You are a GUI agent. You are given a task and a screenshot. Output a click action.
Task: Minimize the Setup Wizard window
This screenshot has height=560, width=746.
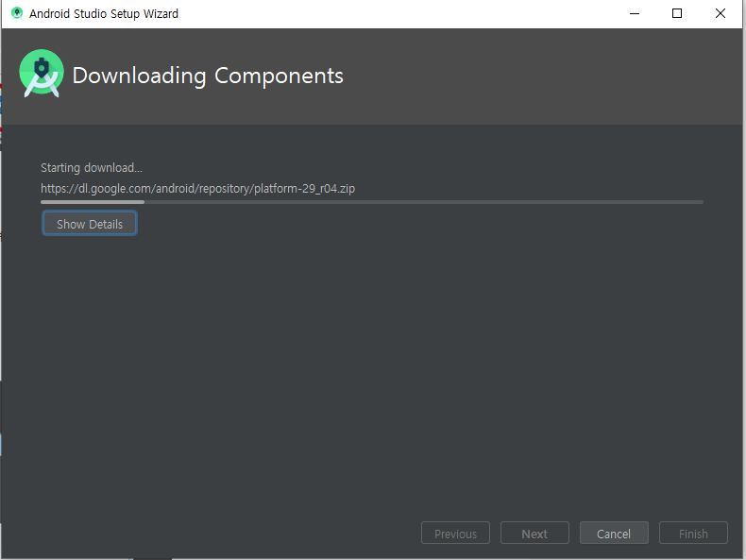pyautogui.click(x=635, y=13)
